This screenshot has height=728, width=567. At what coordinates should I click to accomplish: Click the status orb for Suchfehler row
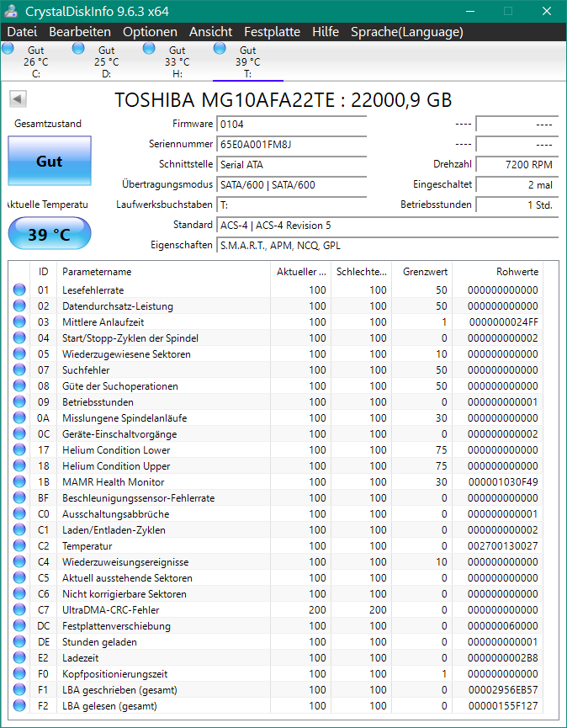(19, 370)
